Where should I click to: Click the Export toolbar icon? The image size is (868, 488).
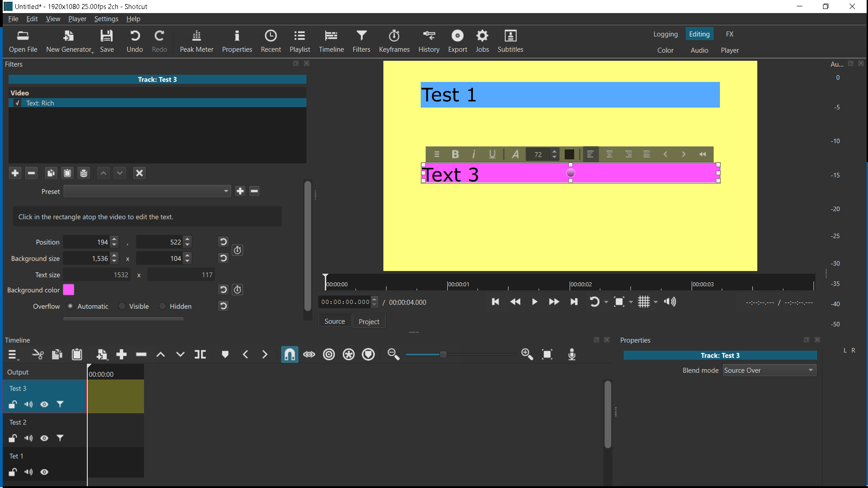(x=457, y=41)
